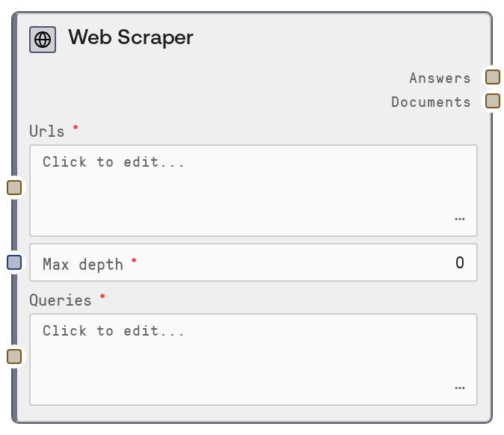
Task: Click the Documents output port
Action: pos(492,101)
